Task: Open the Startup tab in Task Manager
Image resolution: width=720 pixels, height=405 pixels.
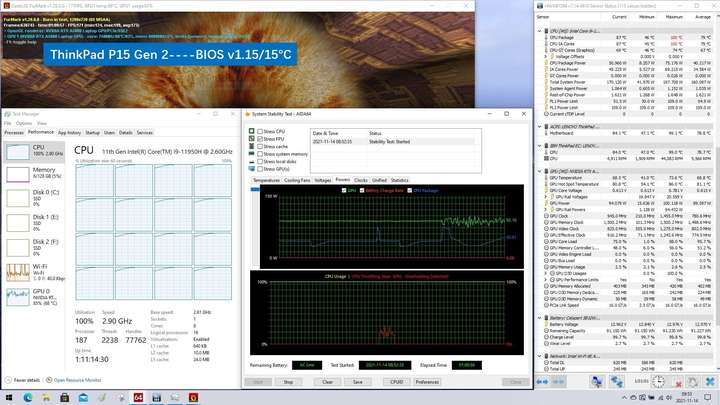Action: (x=92, y=132)
